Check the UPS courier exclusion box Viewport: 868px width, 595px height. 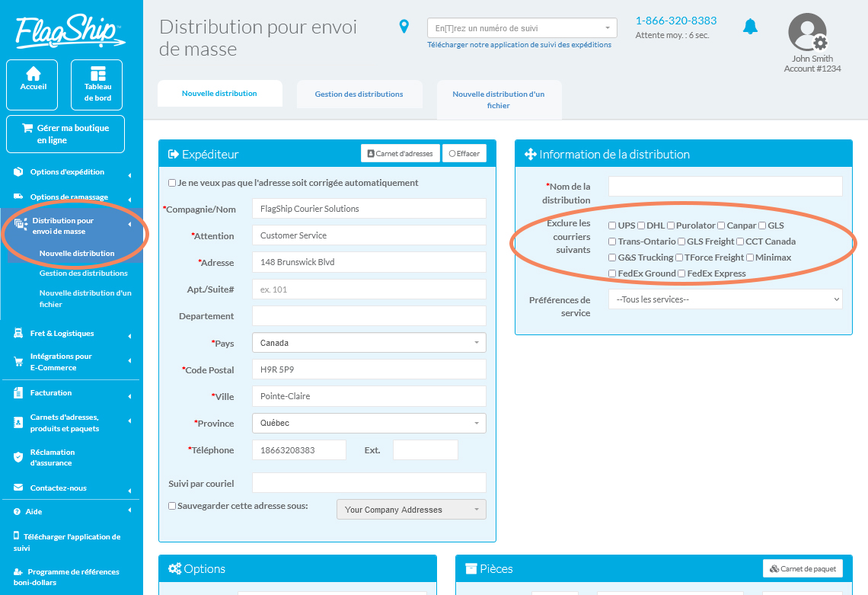[x=611, y=225]
